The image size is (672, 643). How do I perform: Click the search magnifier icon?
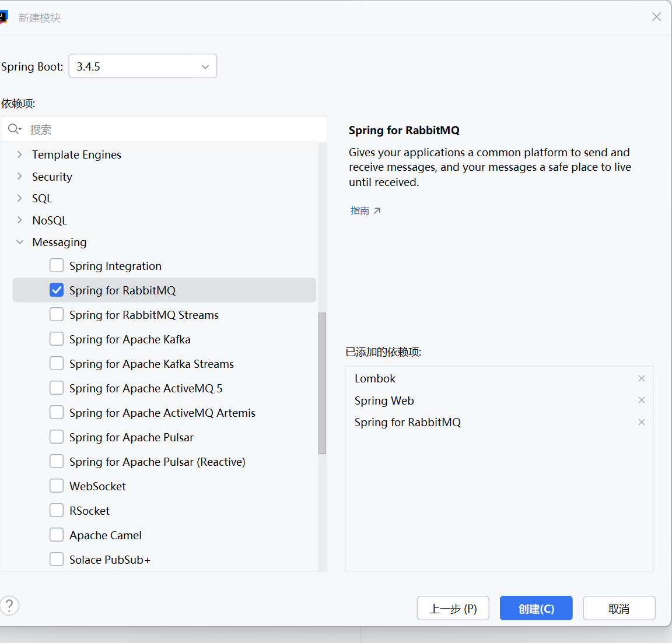click(x=14, y=129)
